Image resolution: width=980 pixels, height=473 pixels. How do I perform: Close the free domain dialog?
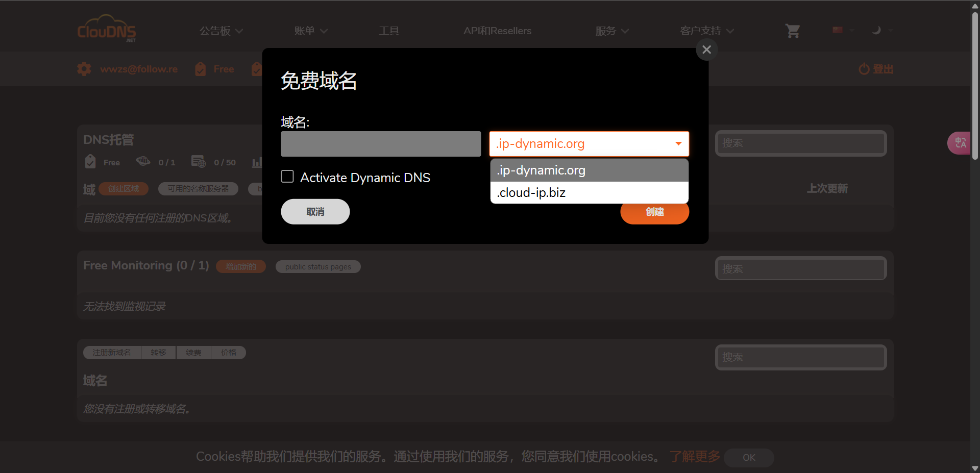point(706,49)
